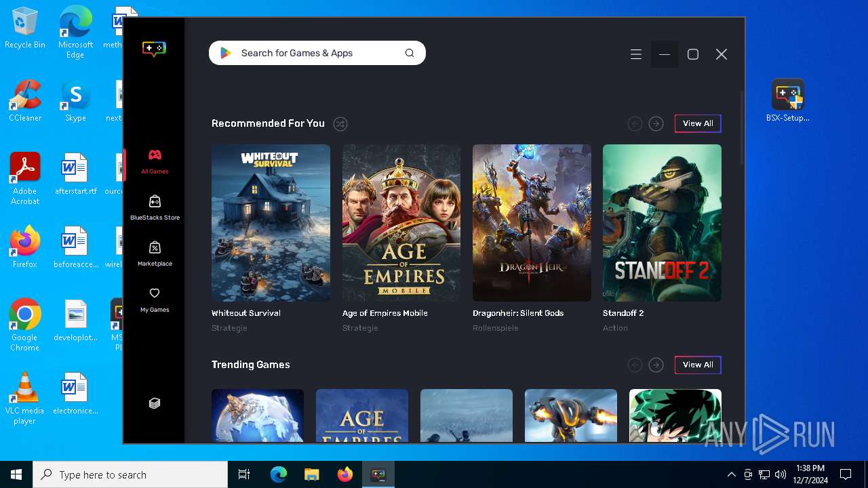Shuffle Recommended For You games
868x488 pixels.
point(340,123)
